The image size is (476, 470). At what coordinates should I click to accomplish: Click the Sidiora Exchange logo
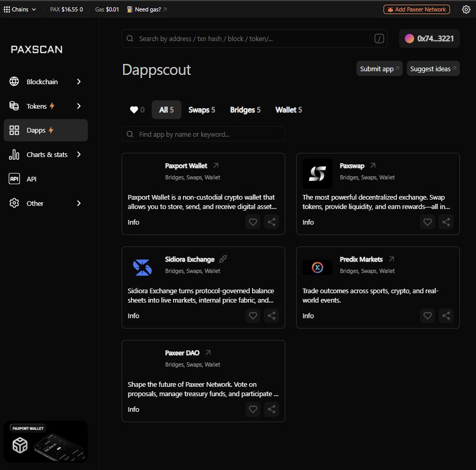[142, 267]
